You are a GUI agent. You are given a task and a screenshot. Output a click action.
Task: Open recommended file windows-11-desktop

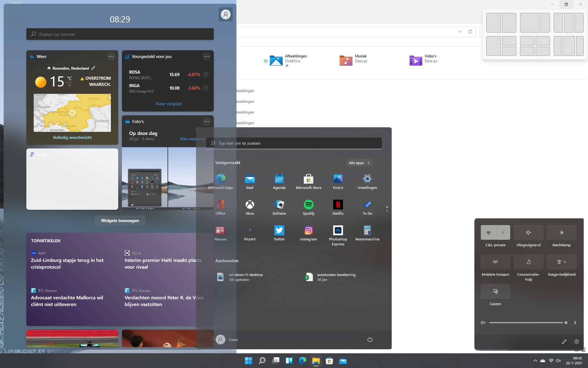[240, 277]
